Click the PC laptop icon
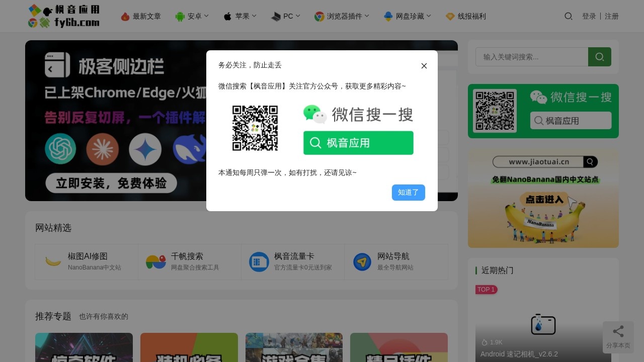The height and width of the screenshot is (362, 644). (x=276, y=17)
